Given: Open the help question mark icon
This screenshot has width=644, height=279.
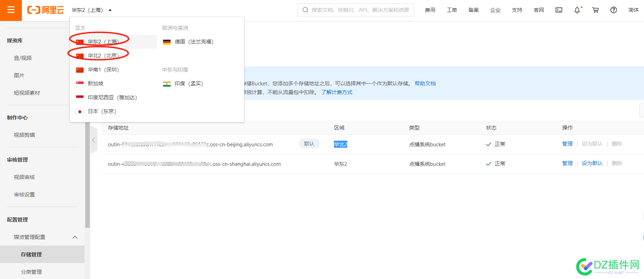Looking at the screenshot, I should click(614, 10).
